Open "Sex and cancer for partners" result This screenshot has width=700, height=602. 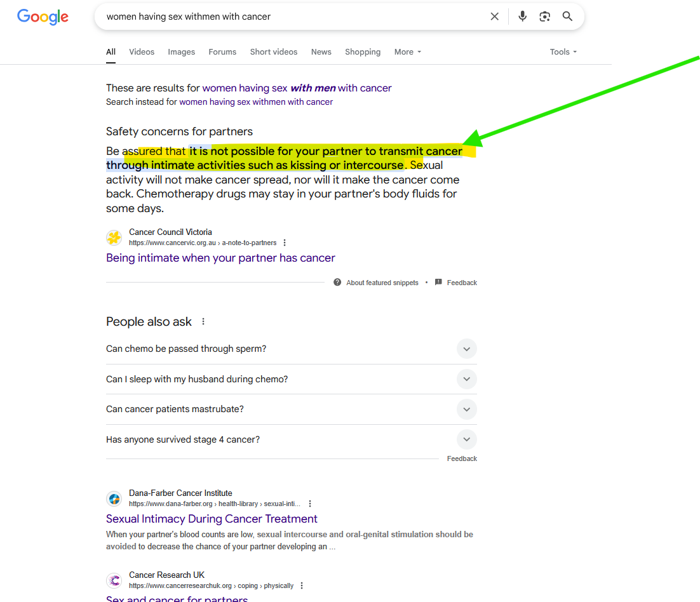[177, 598]
